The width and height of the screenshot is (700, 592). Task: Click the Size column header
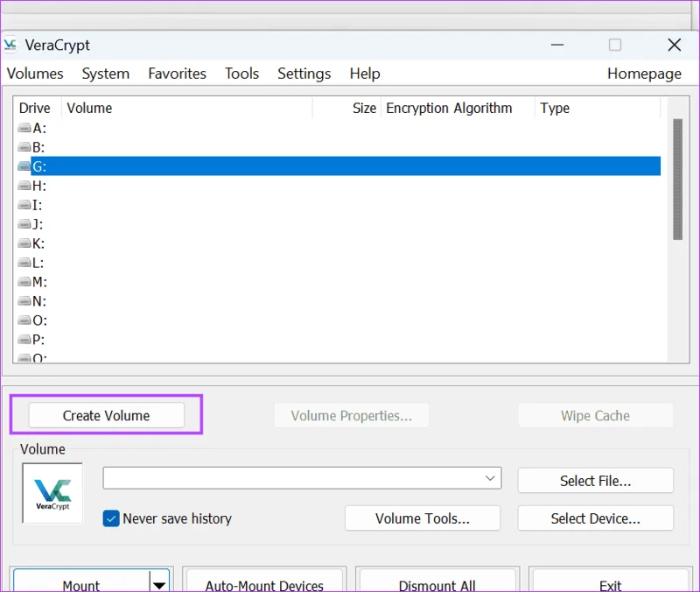tap(346, 108)
